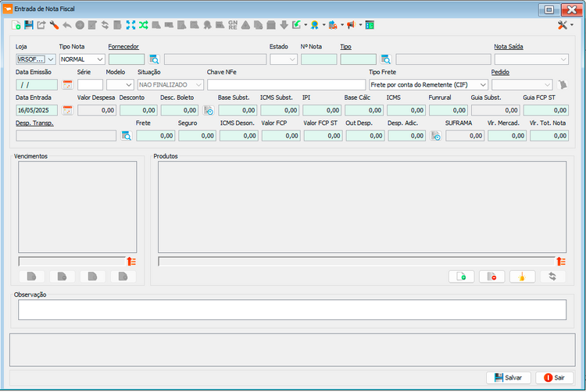Screen dimensions: 586x392
Task: Focus the Observação text area
Action: (292, 309)
